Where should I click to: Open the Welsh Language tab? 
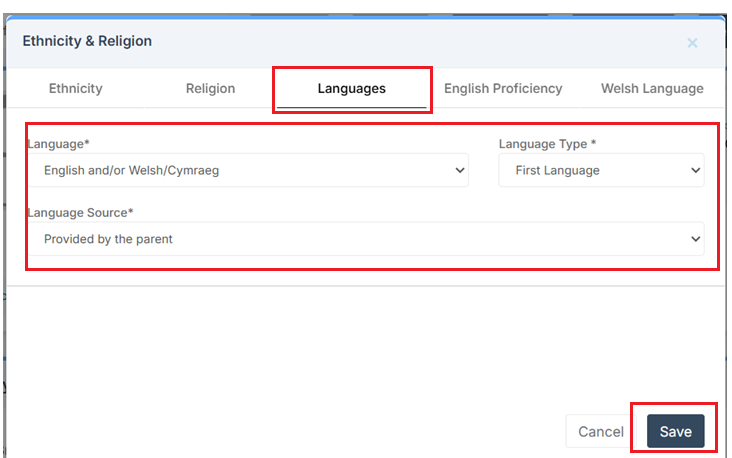pos(651,88)
